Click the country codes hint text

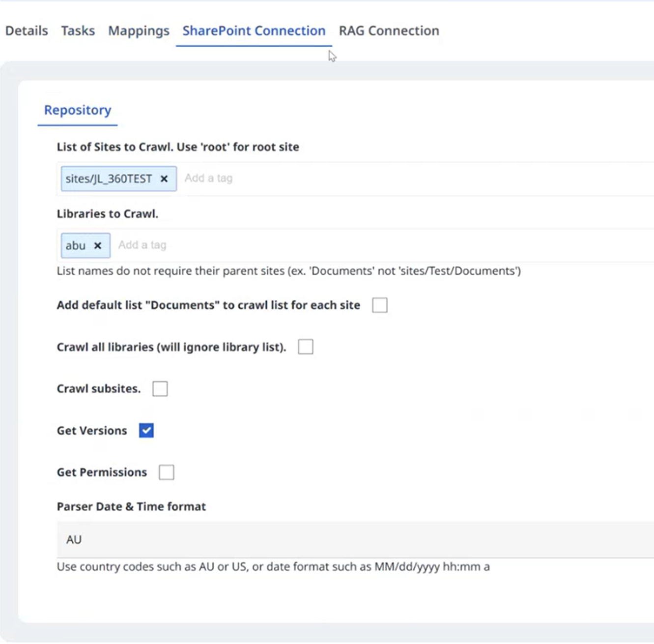273,567
